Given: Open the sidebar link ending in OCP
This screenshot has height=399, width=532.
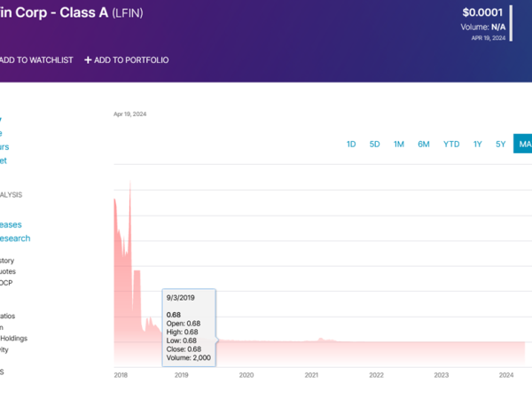Looking at the screenshot, I should pyautogui.click(x=6, y=283).
